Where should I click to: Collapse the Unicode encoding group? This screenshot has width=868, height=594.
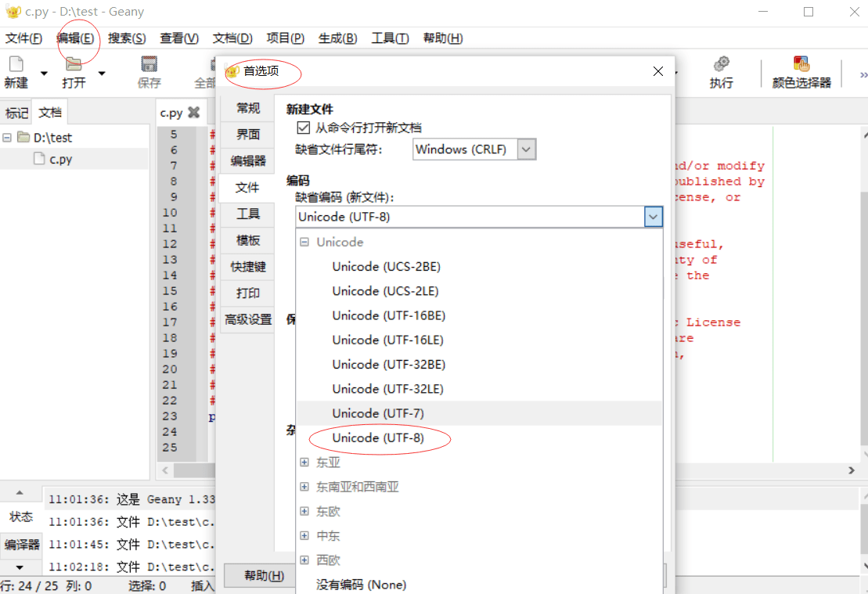click(x=304, y=242)
